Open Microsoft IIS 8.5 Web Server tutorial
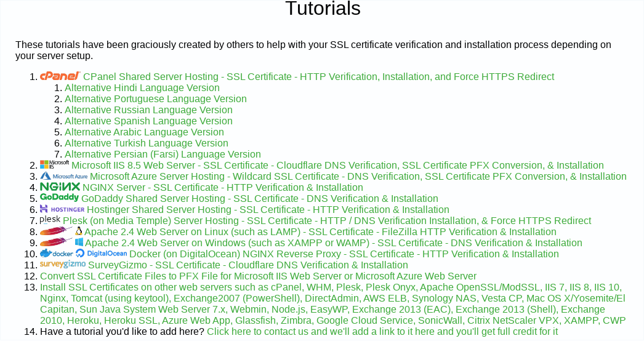This screenshot has height=341, width=644. [337, 166]
